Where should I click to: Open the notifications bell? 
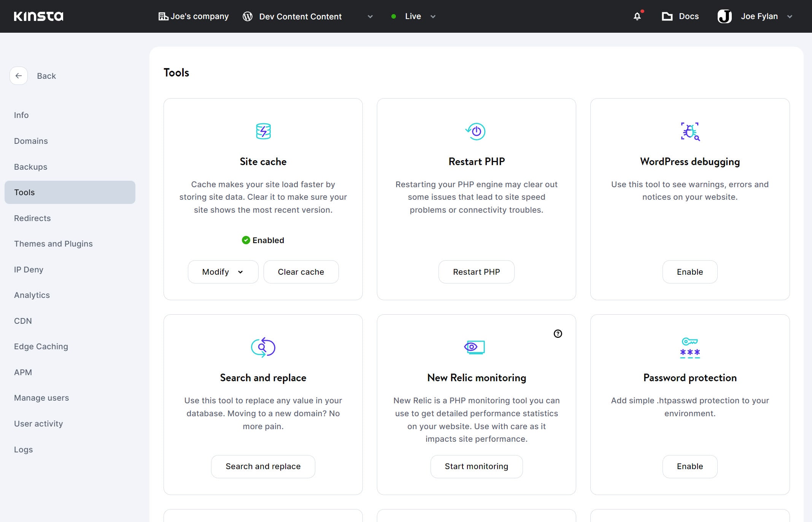[x=637, y=16]
